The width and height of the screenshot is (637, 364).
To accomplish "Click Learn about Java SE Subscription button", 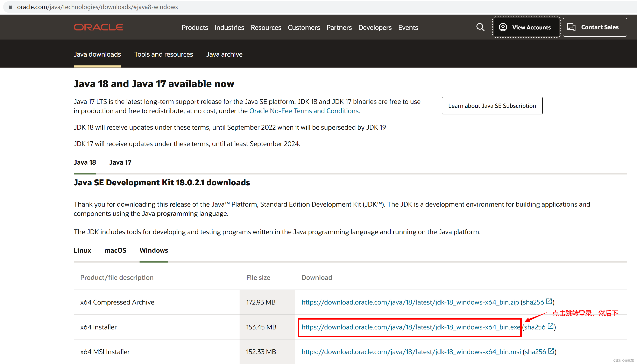I will pyautogui.click(x=492, y=105).
